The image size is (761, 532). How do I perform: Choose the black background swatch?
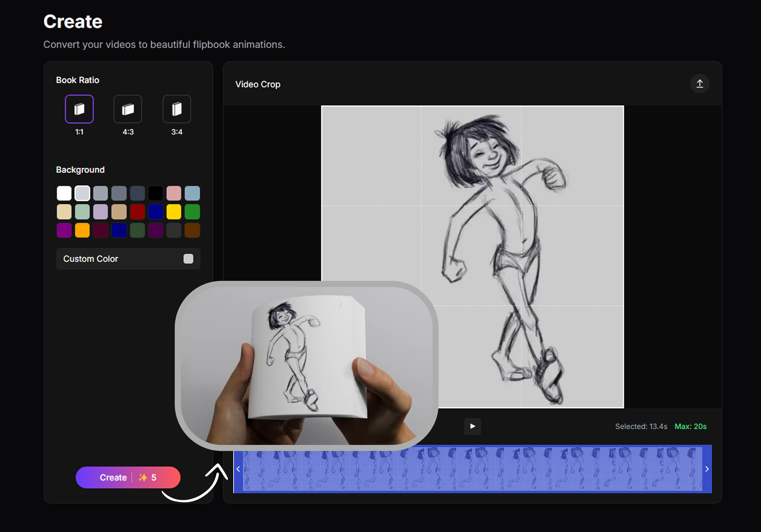point(155,193)
